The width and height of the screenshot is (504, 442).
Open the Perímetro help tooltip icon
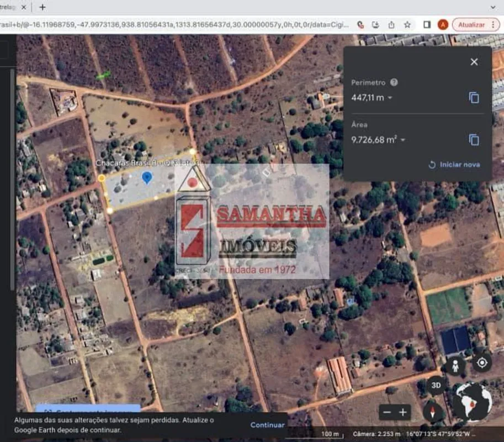[394, 82]
